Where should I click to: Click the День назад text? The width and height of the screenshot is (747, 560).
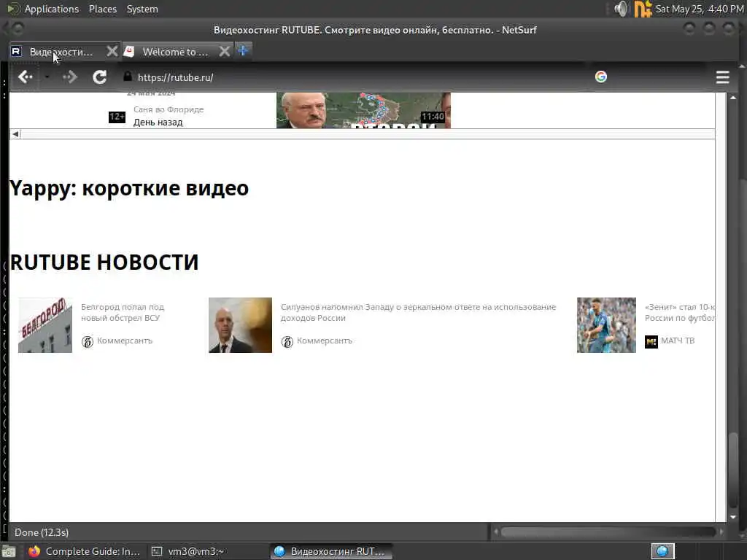coord(158,122)
